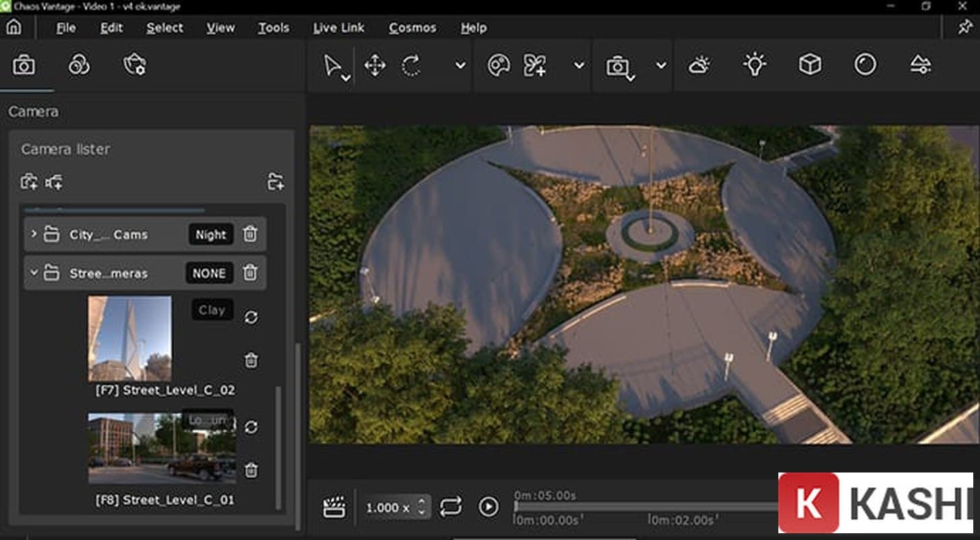Open the Lights panel bulb icon

755,65
